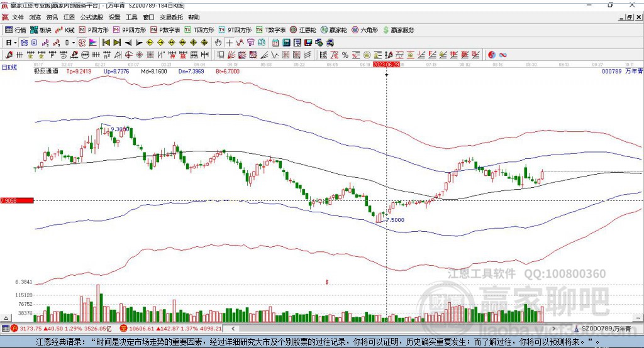This screenshot has width=644, height=348.
Task: Open the 窗口 menu
Action: coord(148,17)
